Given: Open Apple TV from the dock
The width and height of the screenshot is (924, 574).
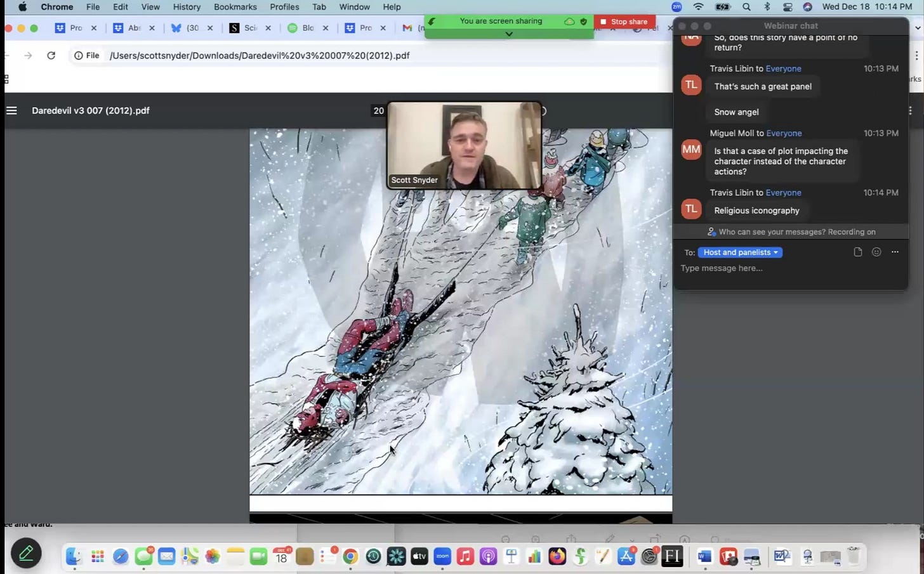Looking at the screenshot, I should [x=419, y=556].
